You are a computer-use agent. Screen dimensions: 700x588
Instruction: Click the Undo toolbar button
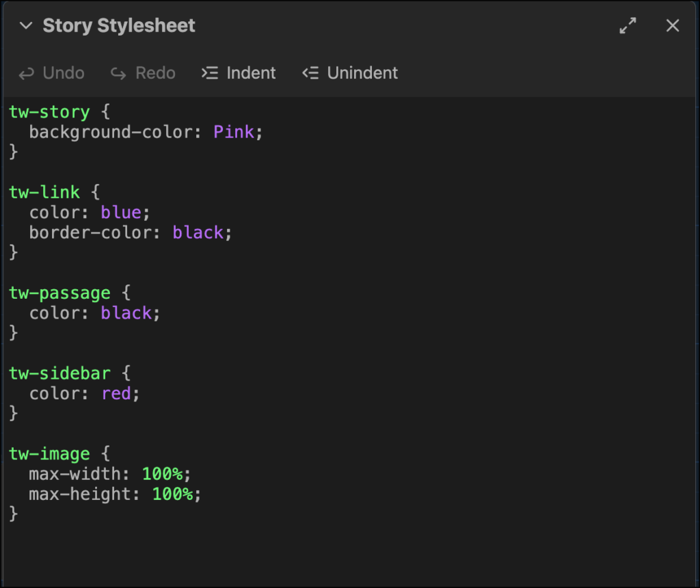coord(52,73)
